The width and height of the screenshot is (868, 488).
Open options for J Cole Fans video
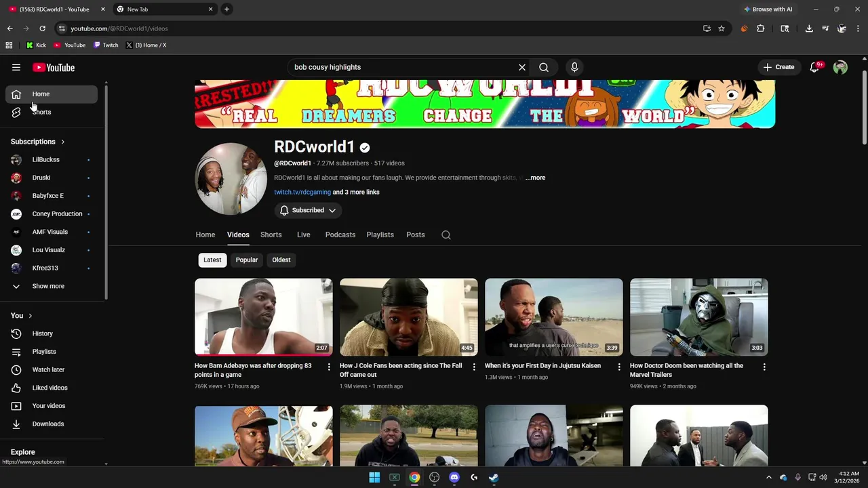click(474, 367)
